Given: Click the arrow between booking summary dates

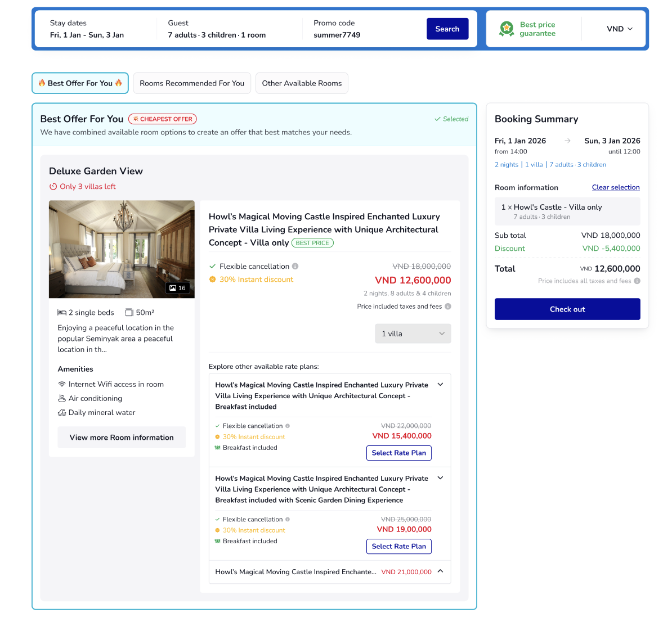Looking at the screenshot, I should (567, 141).
